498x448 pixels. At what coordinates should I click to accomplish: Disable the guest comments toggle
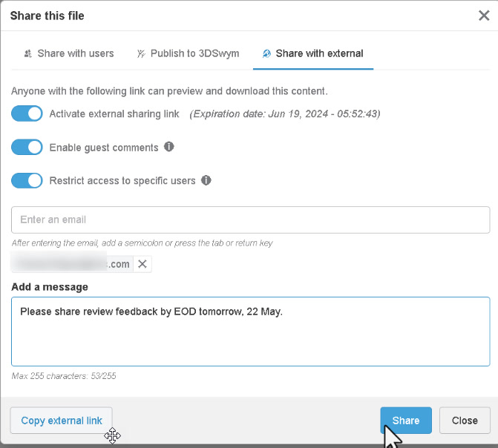pyautogui.click(x=27, y=148)
